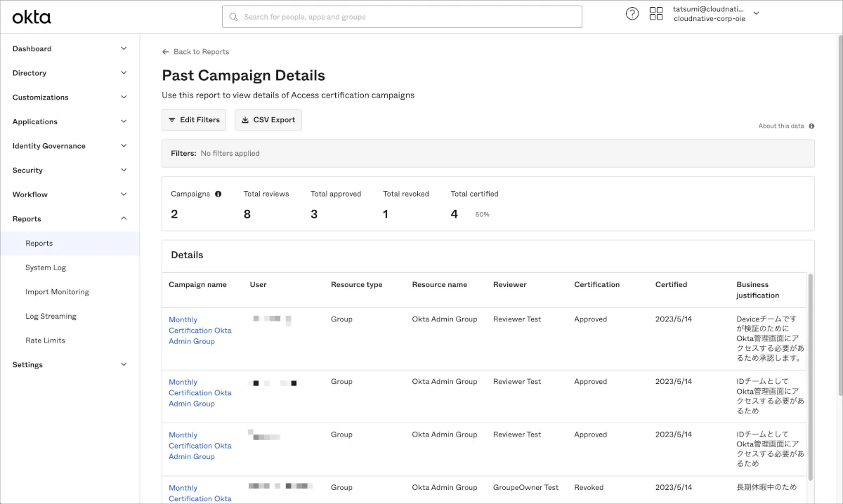Open the help question mark icon
This screenshot has height=504, width=843.
click(632, 14)
